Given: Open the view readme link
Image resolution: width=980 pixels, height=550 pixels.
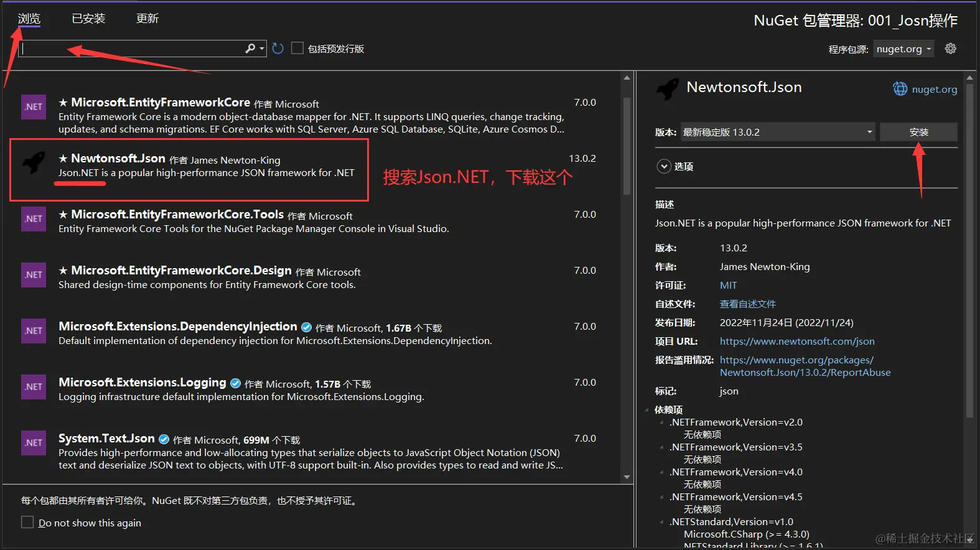Looking at the screenshot, I should tap(748, 304).
